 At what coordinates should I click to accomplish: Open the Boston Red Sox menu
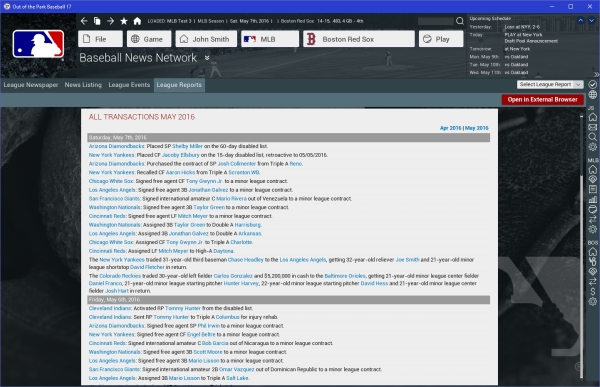click(x=359, y=39)
